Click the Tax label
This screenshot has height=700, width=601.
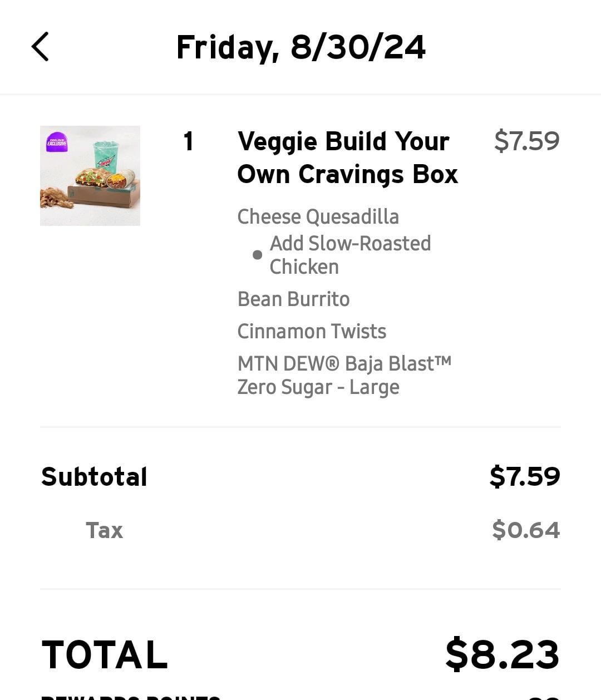(x=104, y=530)
